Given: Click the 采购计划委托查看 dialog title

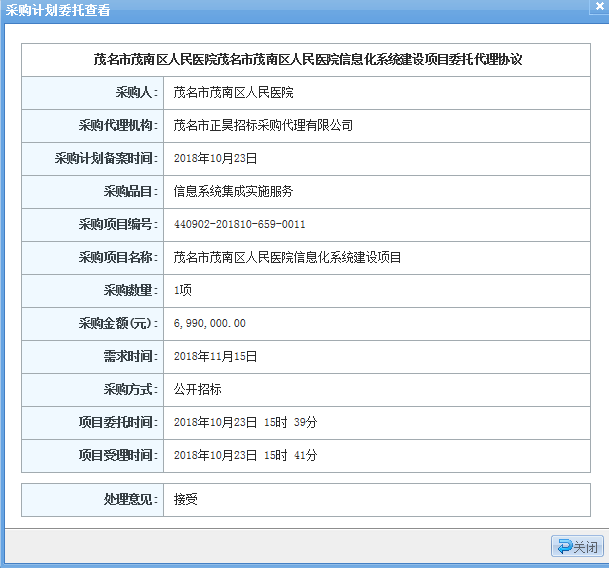Looking at the screenshot, I should [x=58, y=10].
